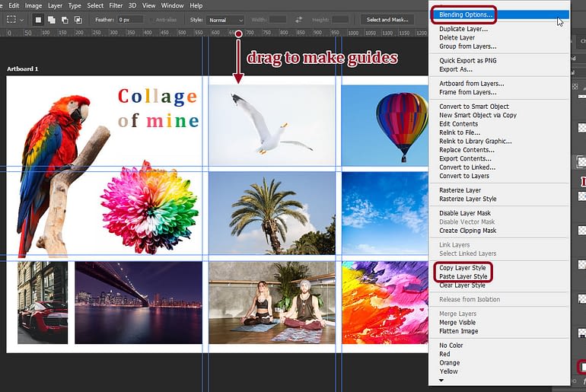Click the night bridge photo in collage
Viewport: 586px width, 392px height.
click(139, 302)
